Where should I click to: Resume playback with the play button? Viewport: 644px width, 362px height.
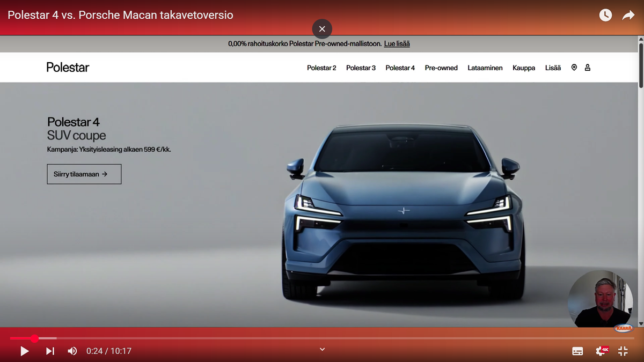tap(24, 351)
